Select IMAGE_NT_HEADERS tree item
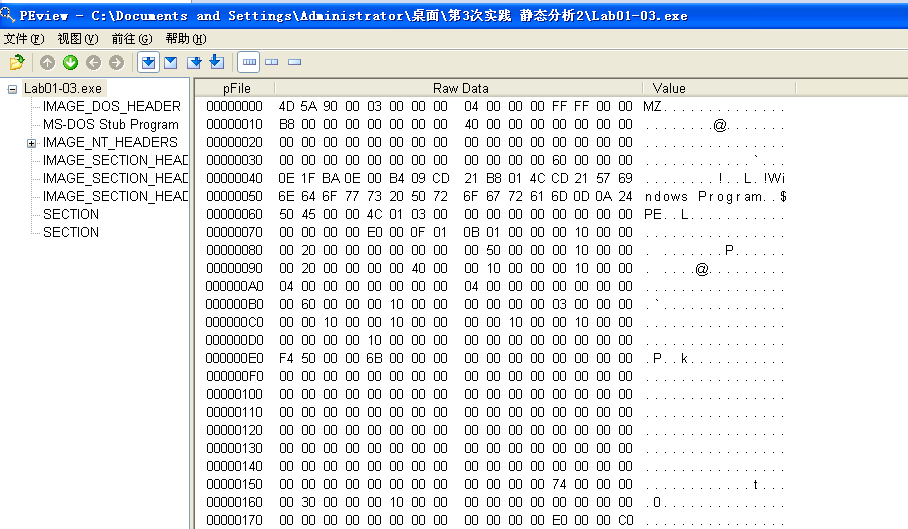Image resolution: width=908 pixels, height=529 pixels. coord(110,142)
